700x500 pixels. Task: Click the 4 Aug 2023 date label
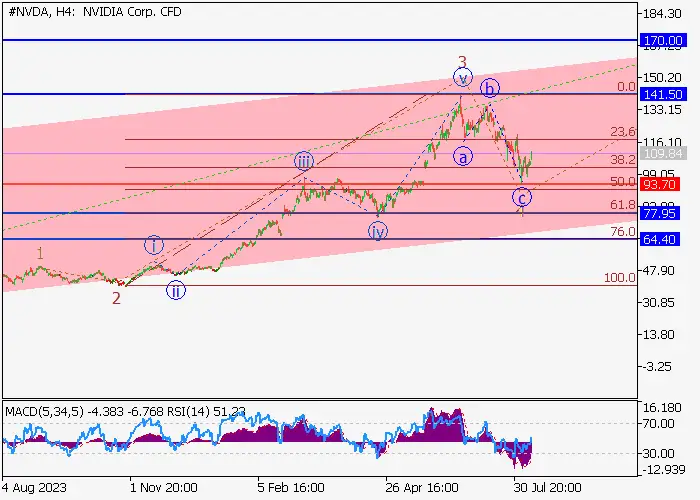tap(34, 487)
